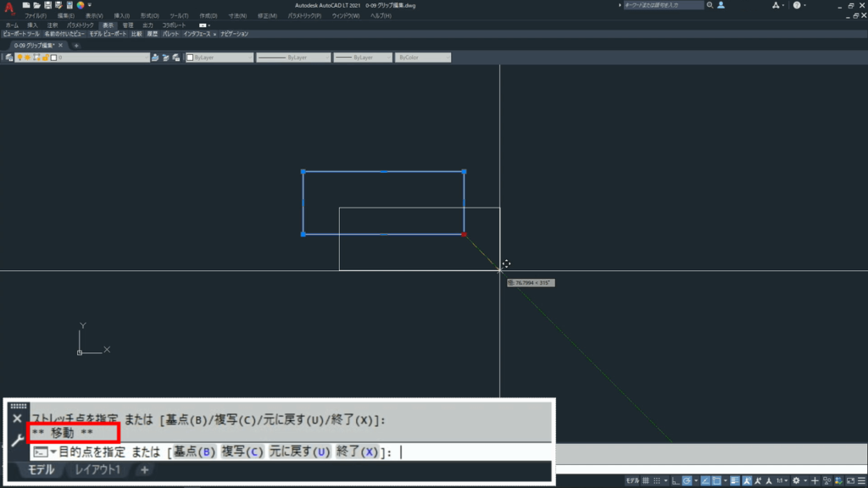This screenshot has width=868, height=488.
Task: Open the ByLayer lineweight dropdown
Action: pos(363,58)
